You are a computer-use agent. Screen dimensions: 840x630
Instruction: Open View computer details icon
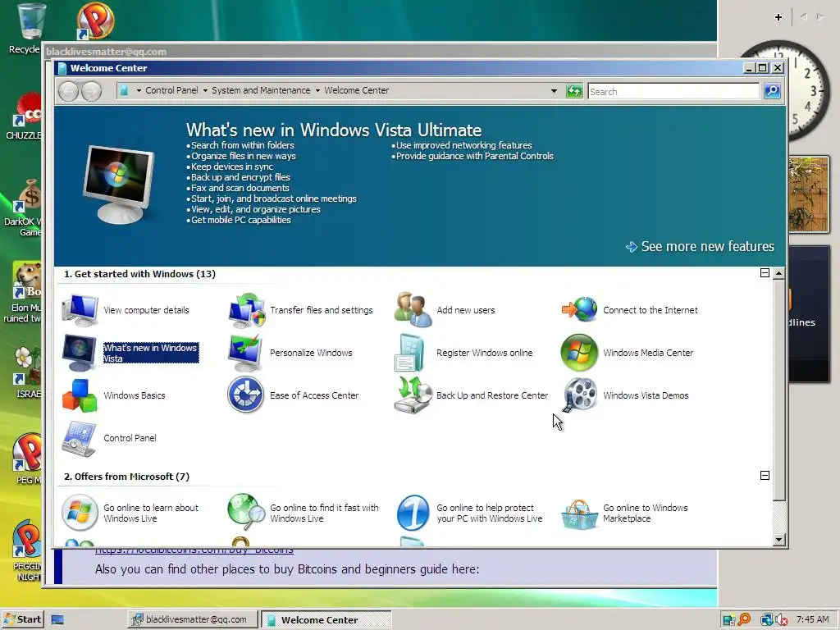80,309
